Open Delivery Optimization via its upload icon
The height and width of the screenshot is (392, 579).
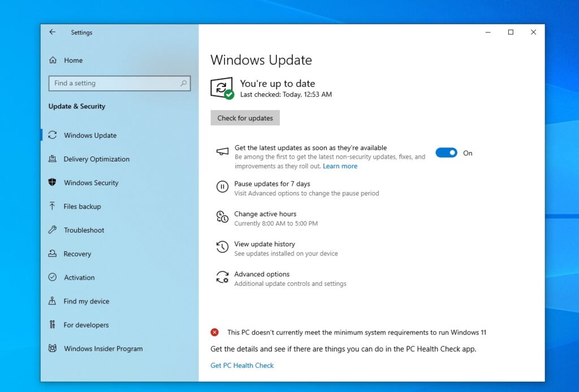(x=53, y=159)
